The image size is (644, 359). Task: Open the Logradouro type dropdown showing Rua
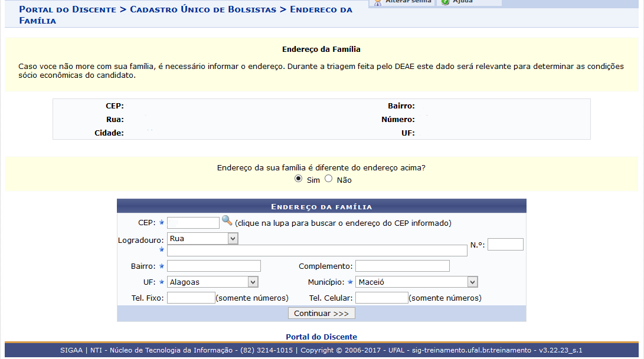[x=202, y=238]
